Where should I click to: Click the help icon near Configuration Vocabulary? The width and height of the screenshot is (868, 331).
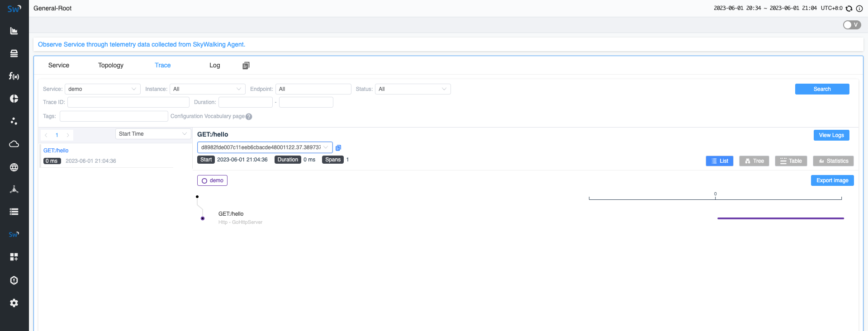click(249, 117)
